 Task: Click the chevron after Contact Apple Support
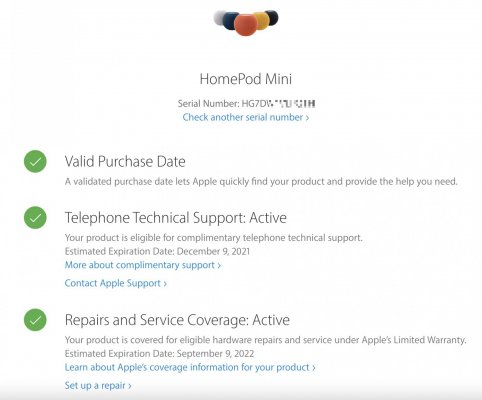point(165,284)
